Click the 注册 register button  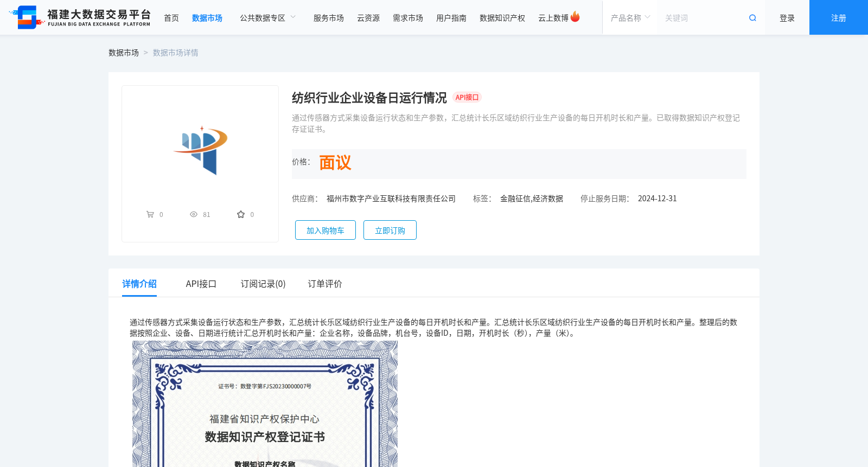point(839,17)
